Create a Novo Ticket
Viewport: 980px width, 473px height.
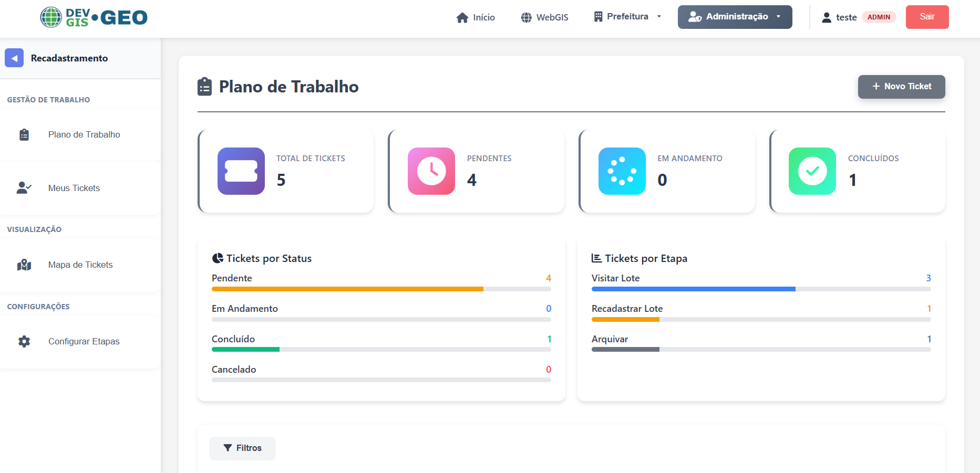(901, 86)
